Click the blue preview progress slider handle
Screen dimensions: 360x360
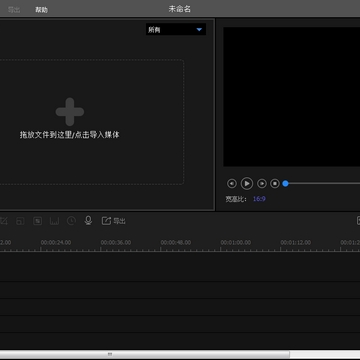(285, 183)
